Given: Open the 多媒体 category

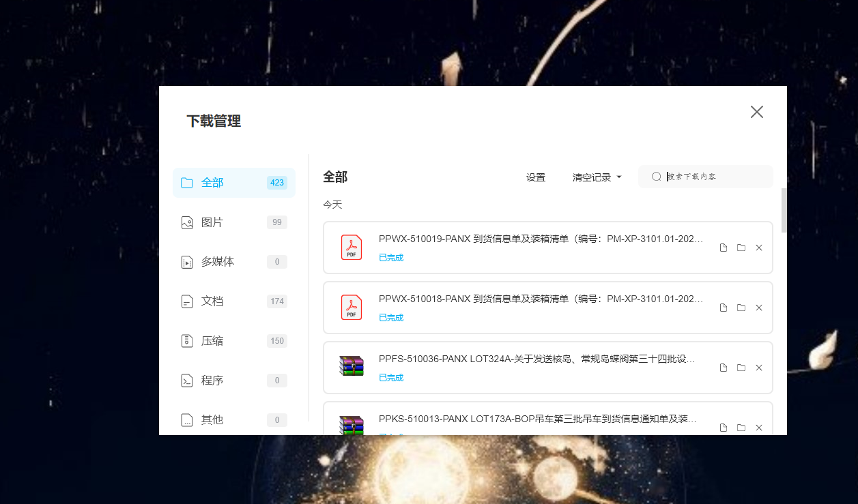Looking at the screenshot, I should tap(234, 262).
